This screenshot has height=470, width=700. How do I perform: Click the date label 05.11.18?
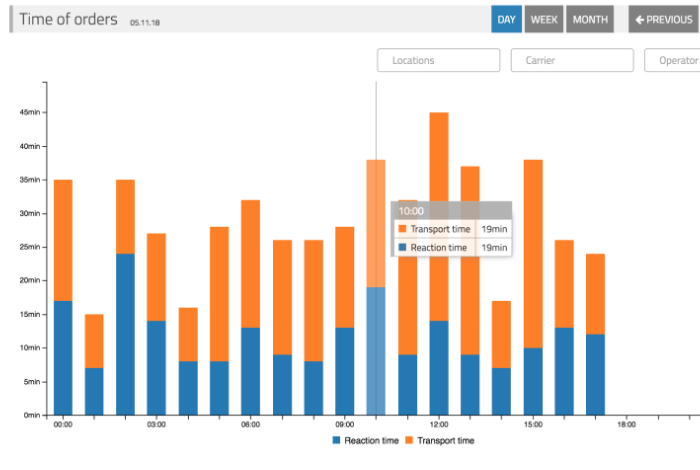pyautogui.click(x=145, y=23)
